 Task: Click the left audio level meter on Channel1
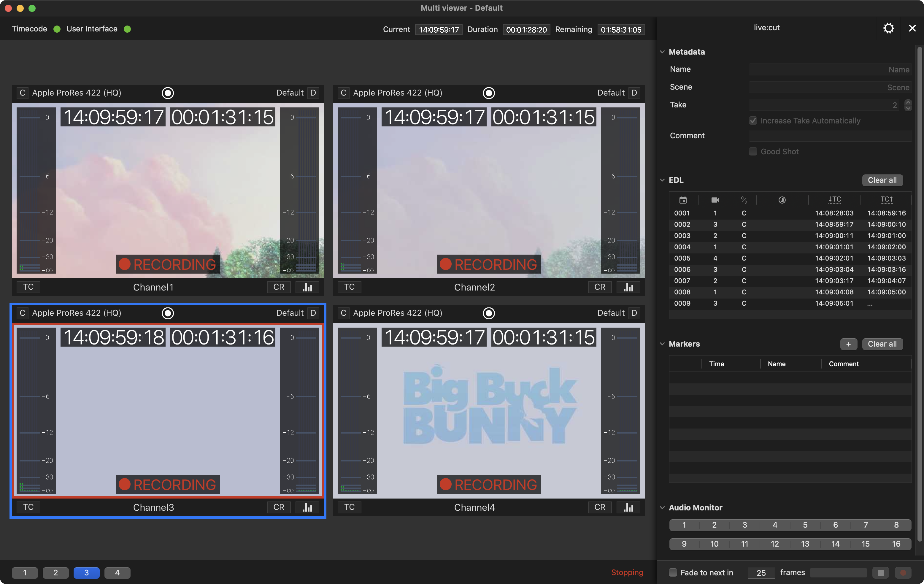click(36, 190)
